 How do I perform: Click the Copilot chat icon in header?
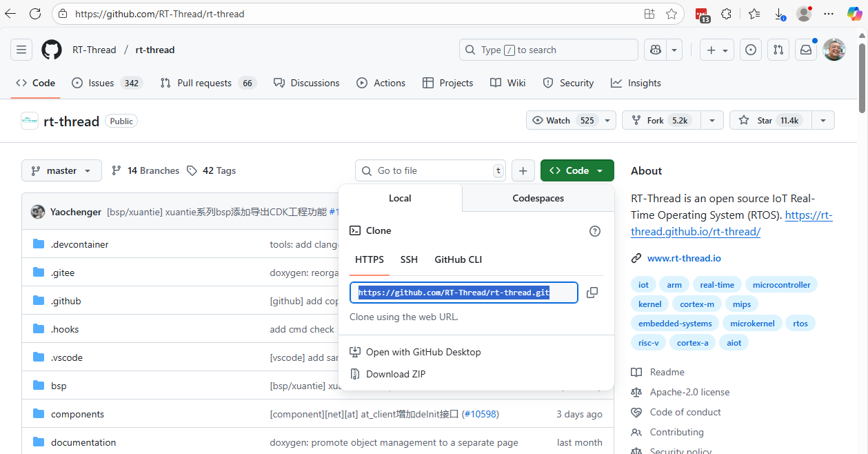655,50
